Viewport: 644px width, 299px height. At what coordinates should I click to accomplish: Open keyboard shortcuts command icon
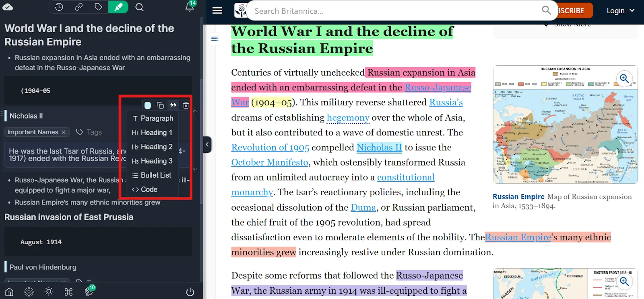pos(68,292)
